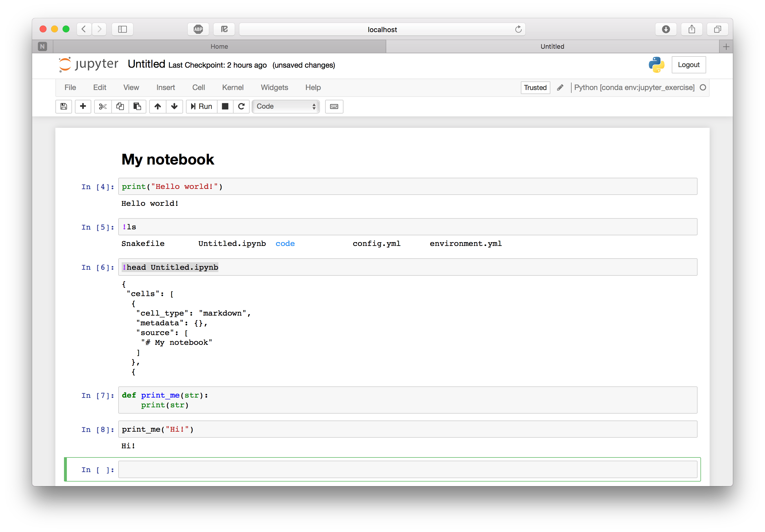This screenshot has width=765, height=532.
Task: Copy selected cells icon
Action: point(120,107)
